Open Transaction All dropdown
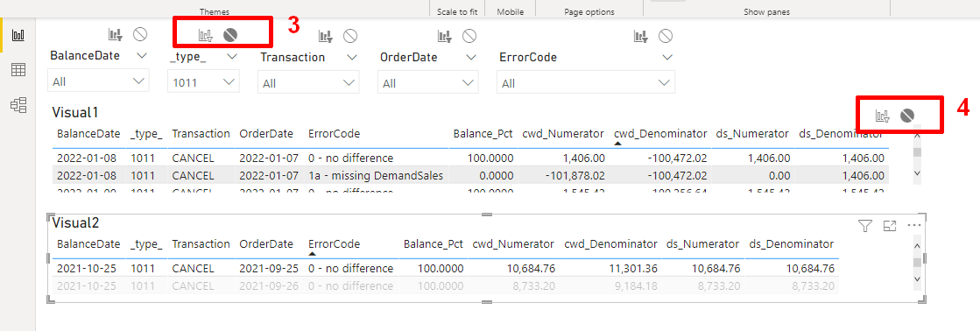 (x=309, y=82)
